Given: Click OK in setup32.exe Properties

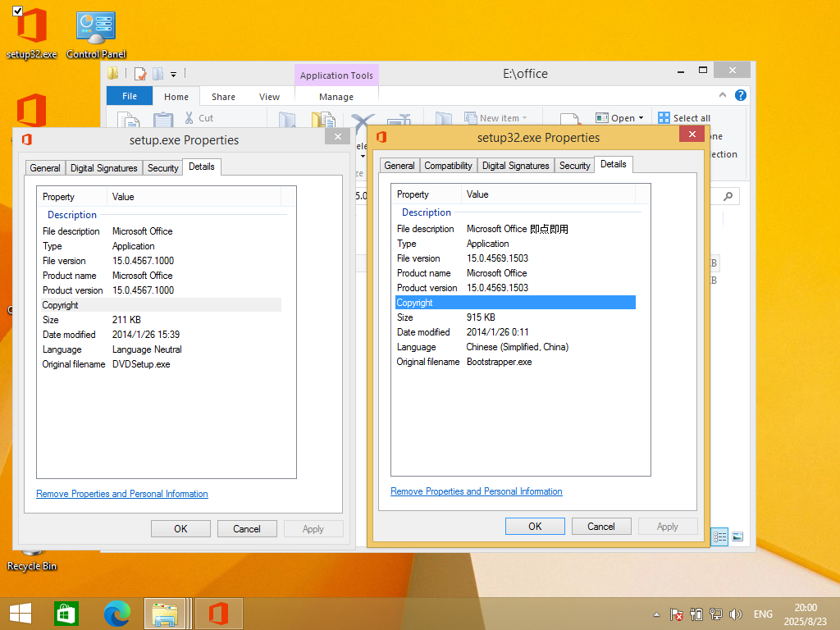Looking at the screenshot, I should 535,527.
